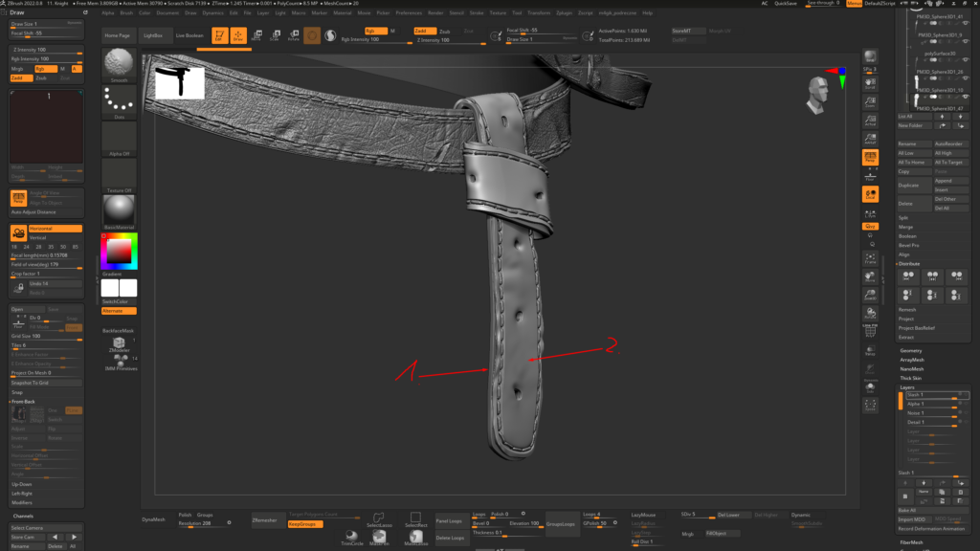The width and height of the screenshot is (980, 551).
Task: Click the Line Fill PolyF icon
Action: pos(870,330)
